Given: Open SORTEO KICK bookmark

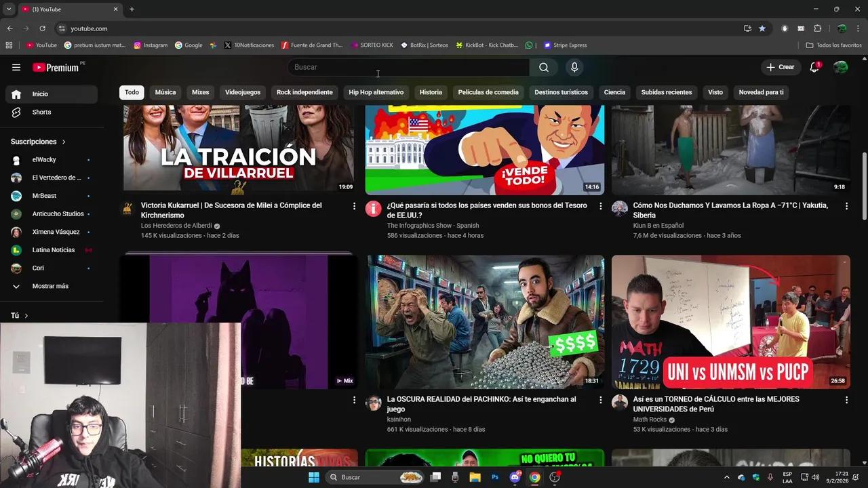Looking at the screenshot, I should point(372,45).
